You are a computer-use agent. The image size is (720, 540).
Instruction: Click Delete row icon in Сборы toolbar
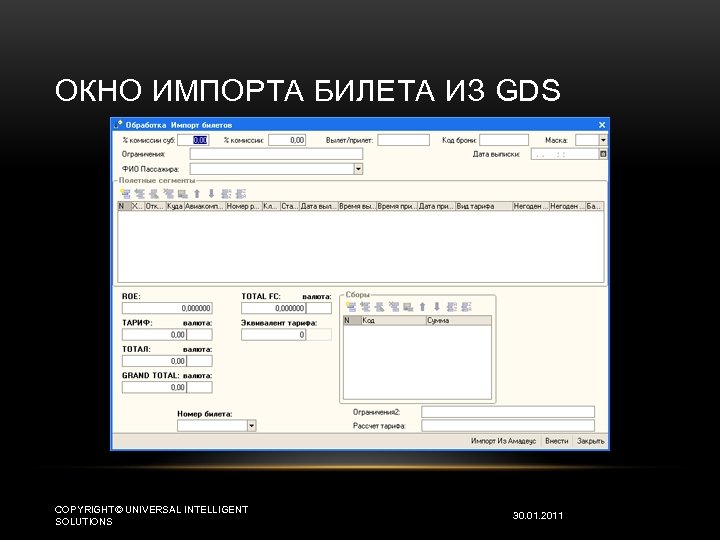394,307
